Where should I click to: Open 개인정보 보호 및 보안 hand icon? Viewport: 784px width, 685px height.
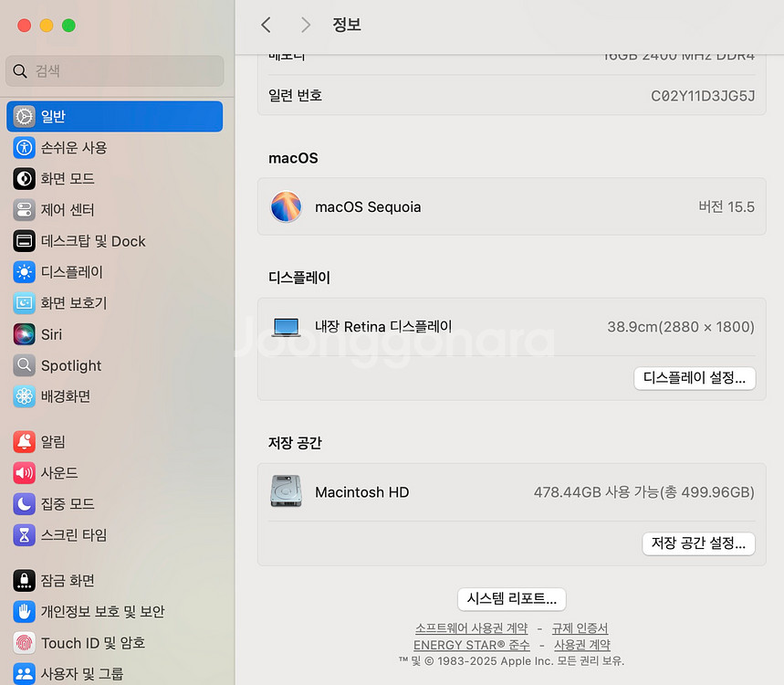(24, 611)
